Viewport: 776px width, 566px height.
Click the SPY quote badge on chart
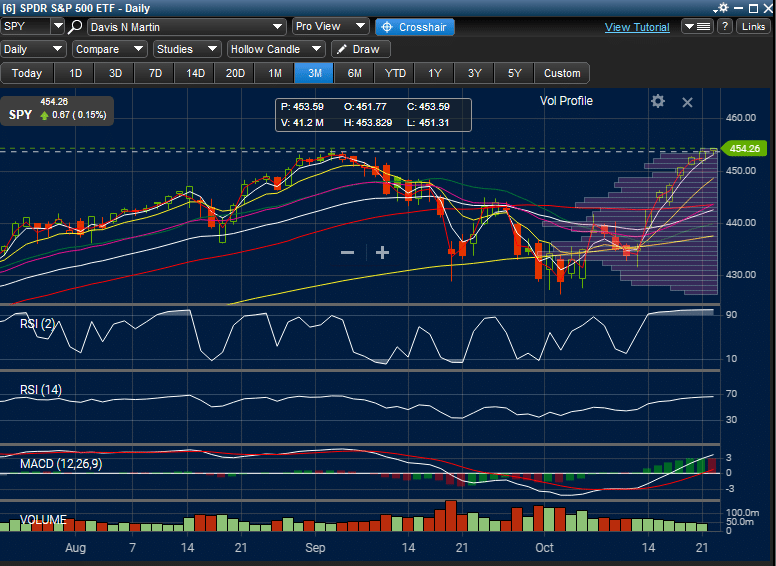[57, 110]
